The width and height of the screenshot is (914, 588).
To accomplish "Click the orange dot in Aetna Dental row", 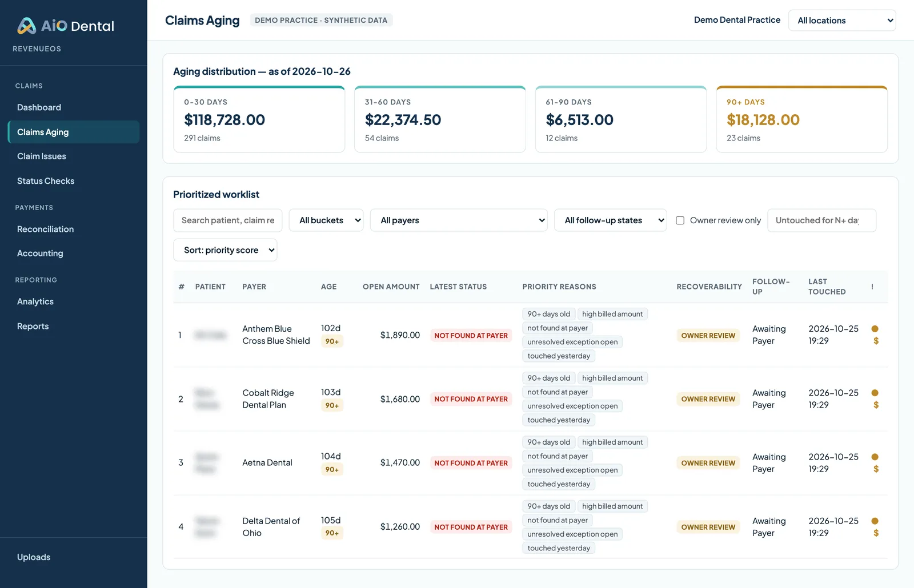I will pyautogui.click(x=875, y=457).
